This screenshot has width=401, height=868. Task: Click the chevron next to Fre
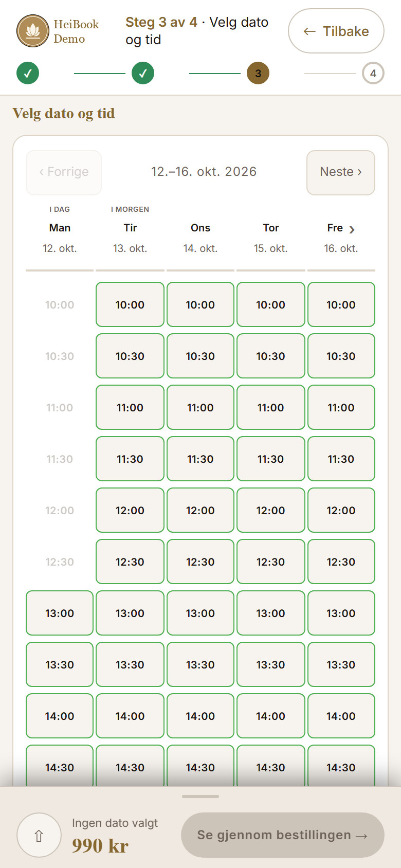(x=352, y=229)
